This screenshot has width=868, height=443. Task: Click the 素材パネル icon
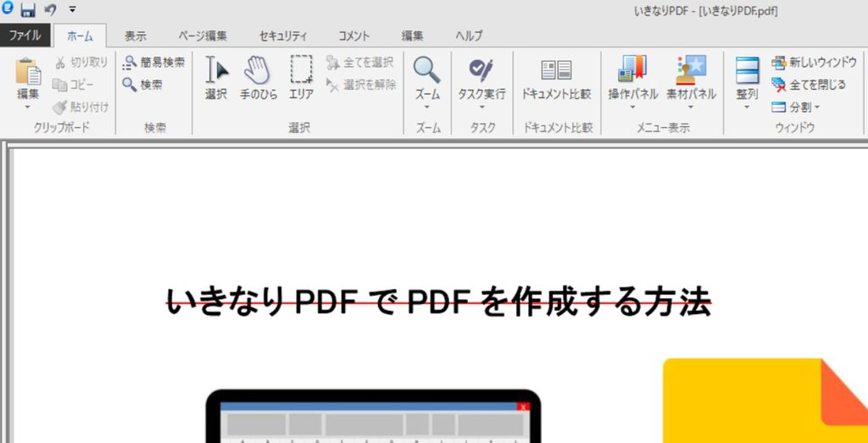pos(691,69)
